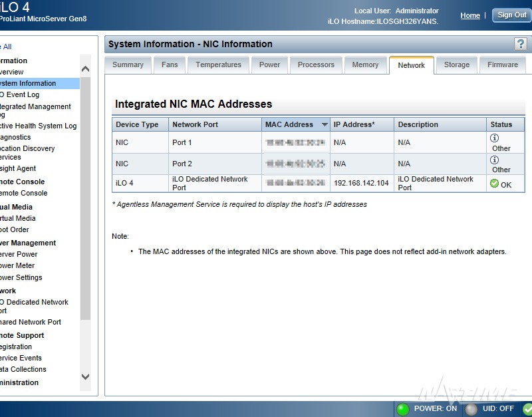
Task: Click the green OK status checkmark icon
Action: tap(494, 184)
